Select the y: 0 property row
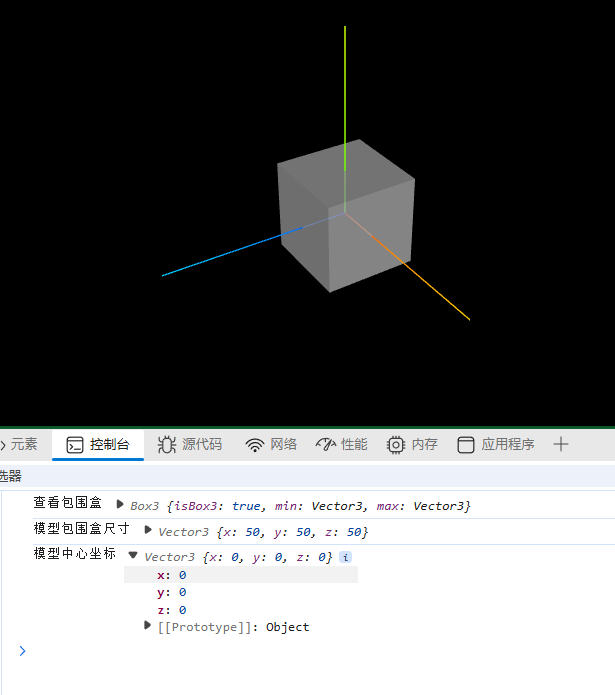Image resolution: width=615 pixels, height=695 pixels. click(x=172, y=592)
